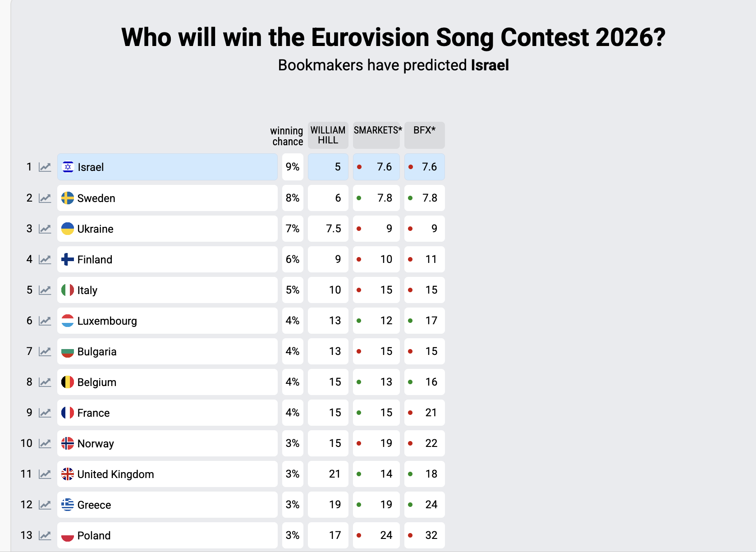Click the chart icon beside Poland
This screenshot has width=756, height=552.
(x=45, y=535)
